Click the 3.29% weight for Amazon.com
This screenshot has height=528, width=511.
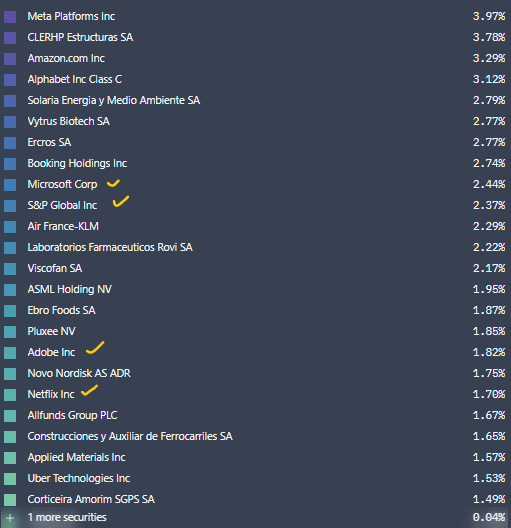tap(489, 58)
